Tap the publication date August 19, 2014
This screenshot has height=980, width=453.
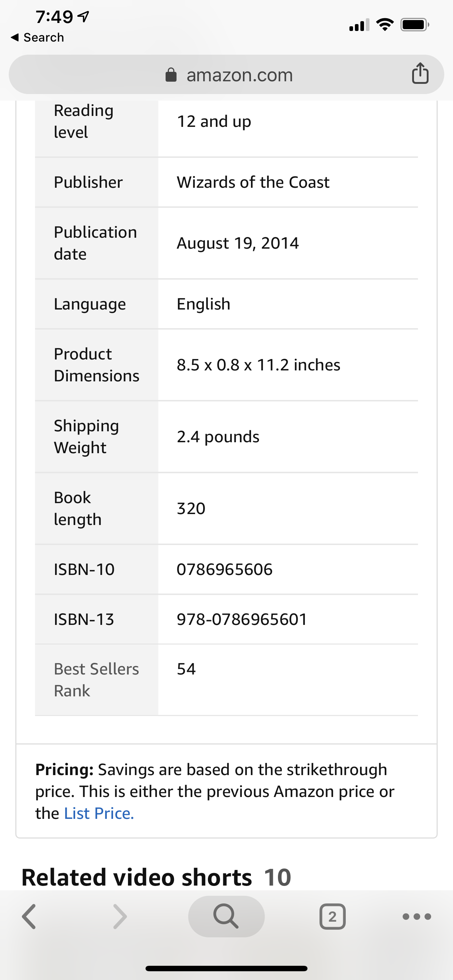[x=238, y=243]
